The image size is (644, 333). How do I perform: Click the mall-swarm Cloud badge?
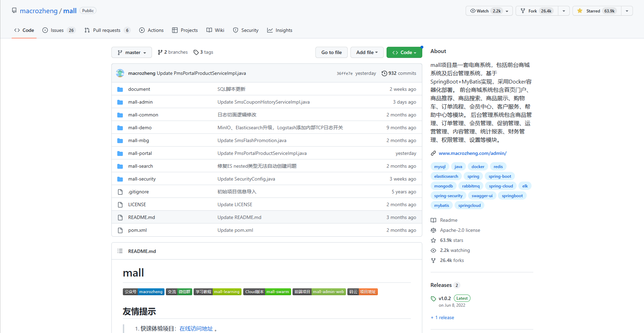(267, 292)
